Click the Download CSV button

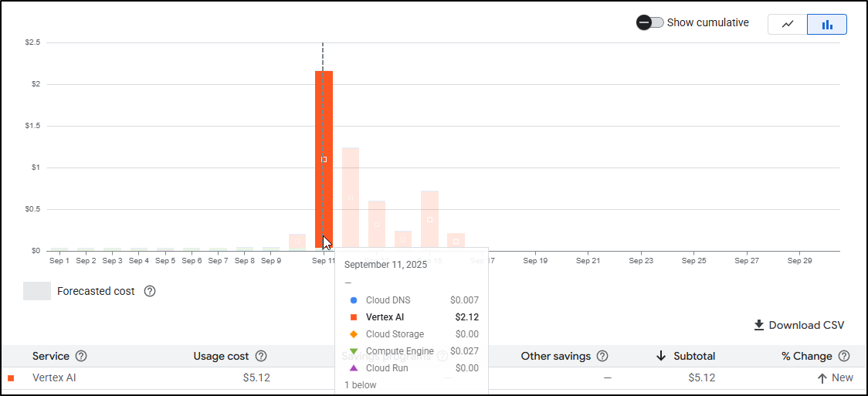point(798,325)
